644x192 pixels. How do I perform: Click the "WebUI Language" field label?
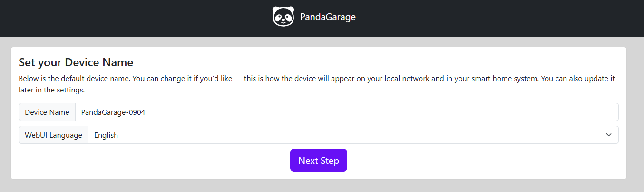click(x=53, y=135)
